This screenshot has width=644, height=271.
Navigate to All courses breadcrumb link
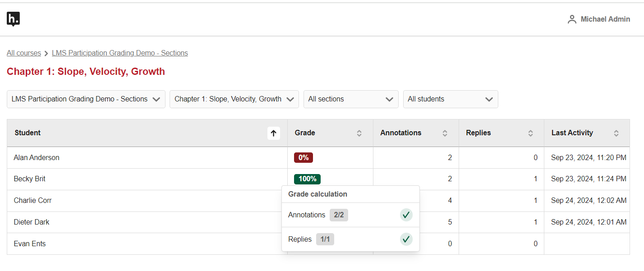coord(23,53)
